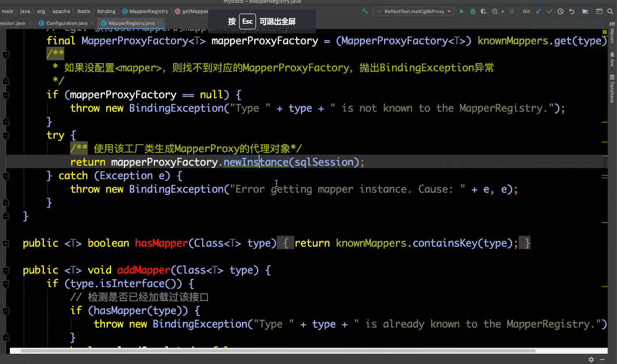The width and height of the screenshot is (617, 364).
Task: Click knownMappers.containsKey in the hasMapper line
Action: pyautogui.click(x=407, y=243)
